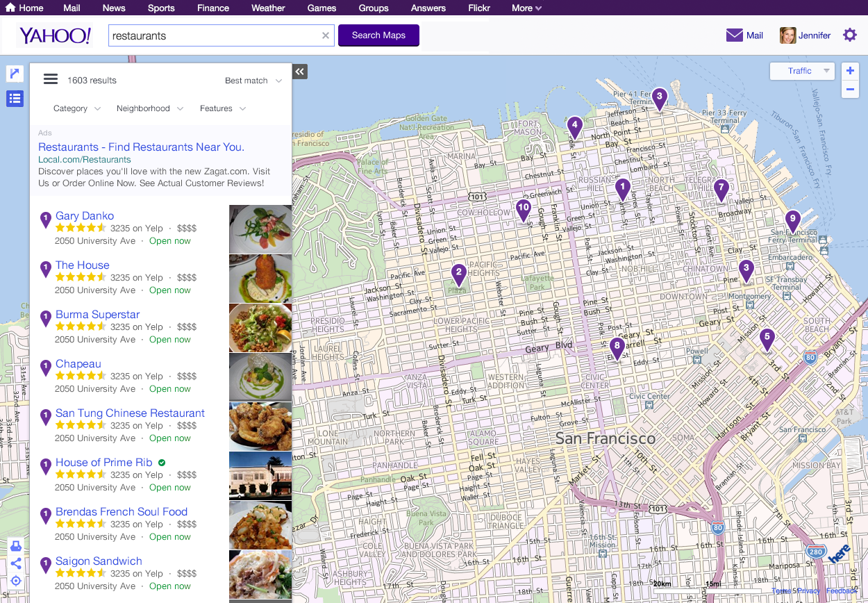Click the share icon at lower left
Viewport: 868px width, 603px height.
[x=16, y=563]
